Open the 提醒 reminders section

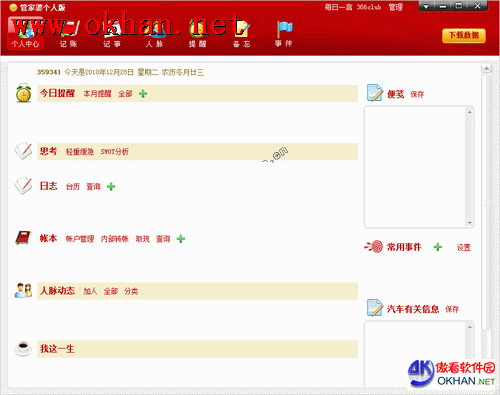(197, 33)
